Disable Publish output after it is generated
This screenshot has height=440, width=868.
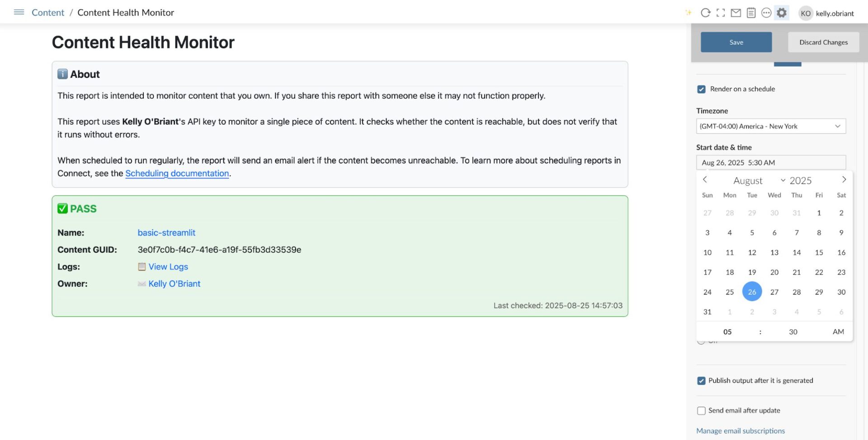point(701,381)
